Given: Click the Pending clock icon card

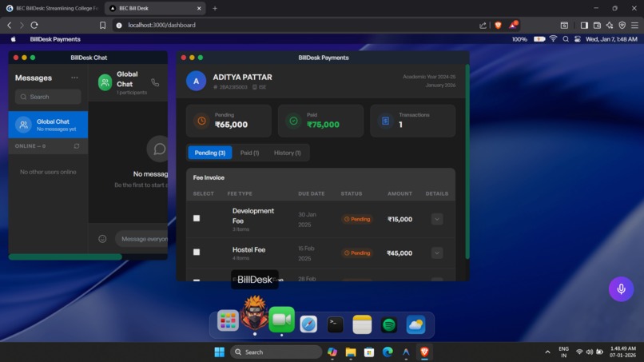Looking at the screenshot, I should (201, 121).
